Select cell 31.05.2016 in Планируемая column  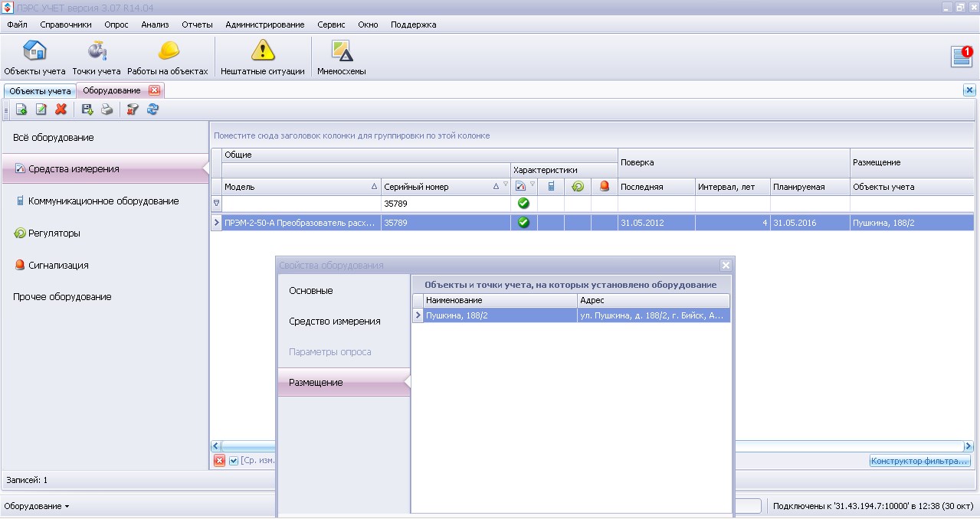pyautogui.click(x=810, y=223)
